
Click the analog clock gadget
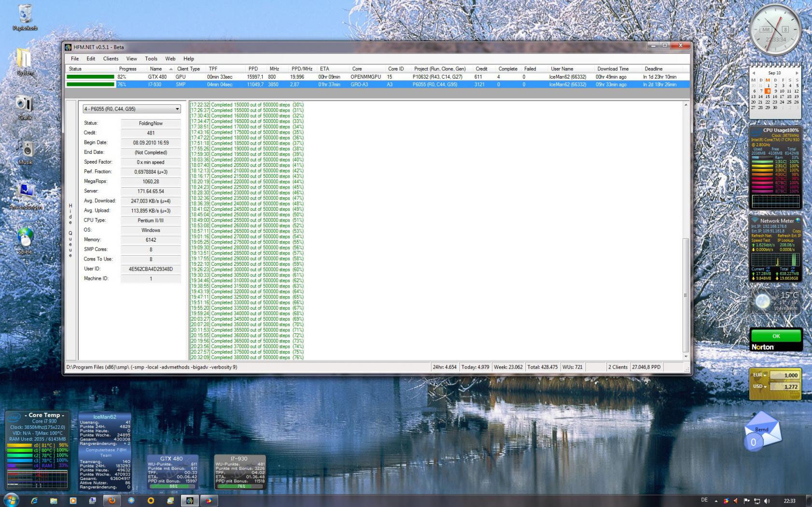(775, 29)
